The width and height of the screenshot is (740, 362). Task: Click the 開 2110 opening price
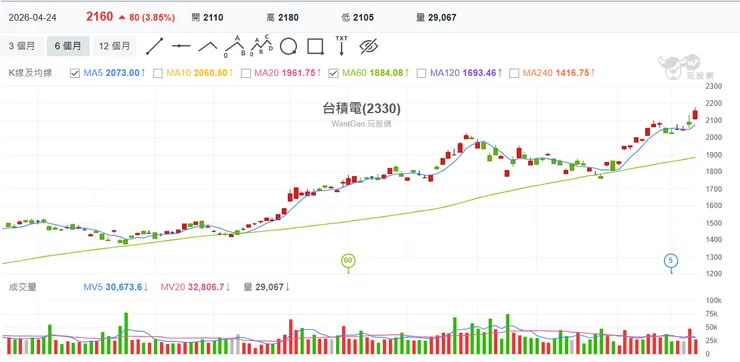207,18
